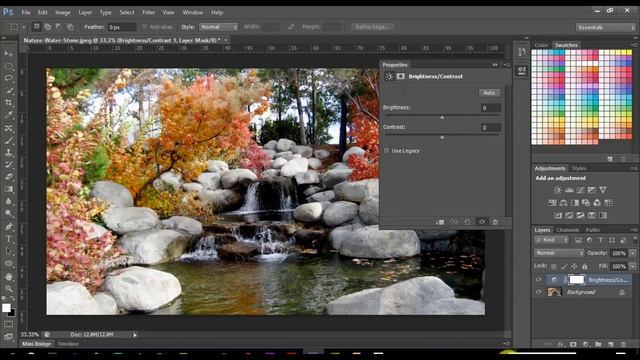The image size is (640, 360).
Task: Switch to the Styles tab
Action: (x=579, y=168)
